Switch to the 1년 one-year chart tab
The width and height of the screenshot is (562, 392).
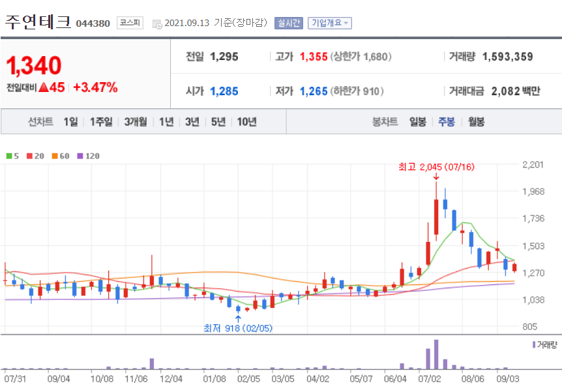[x=165, y=121]
